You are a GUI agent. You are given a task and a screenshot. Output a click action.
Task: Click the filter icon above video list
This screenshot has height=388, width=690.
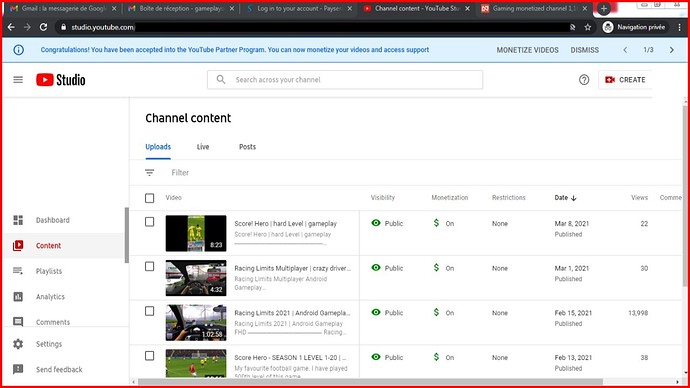point(150,172)
